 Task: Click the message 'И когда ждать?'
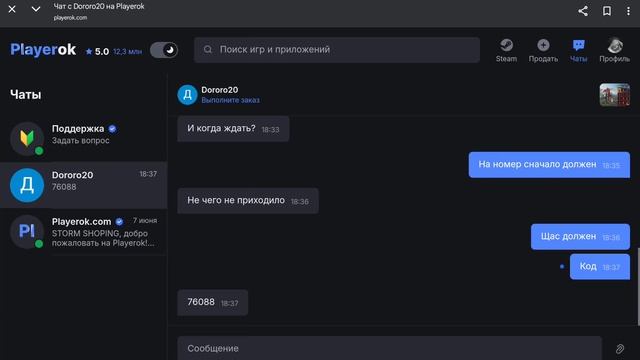[x=233, y=129]
